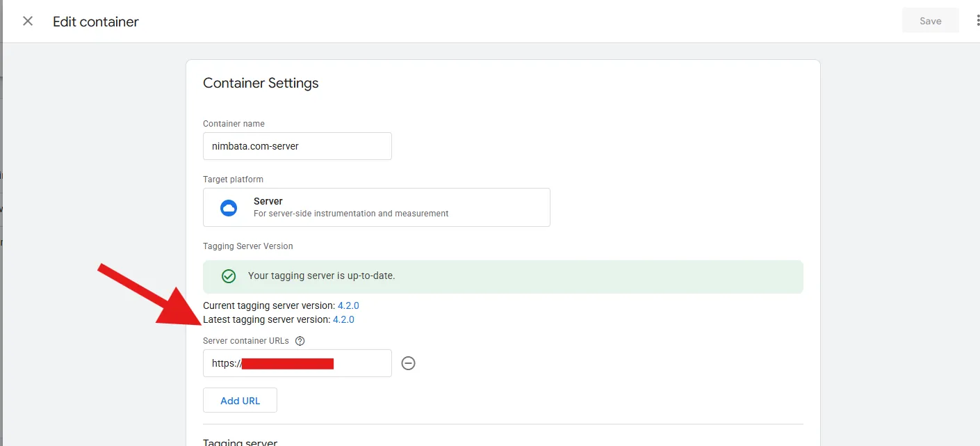This screenshot has height=446, width=980.
Task: Click the blue cloud Server icon
Action: click(x=229, y=207)
